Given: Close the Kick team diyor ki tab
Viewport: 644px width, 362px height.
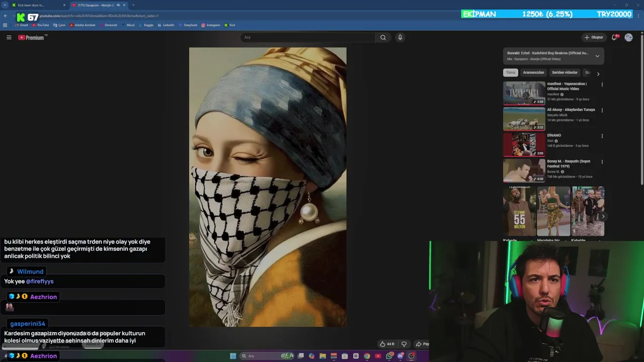Looking at the screenshot, I should [x=64, y=5].
